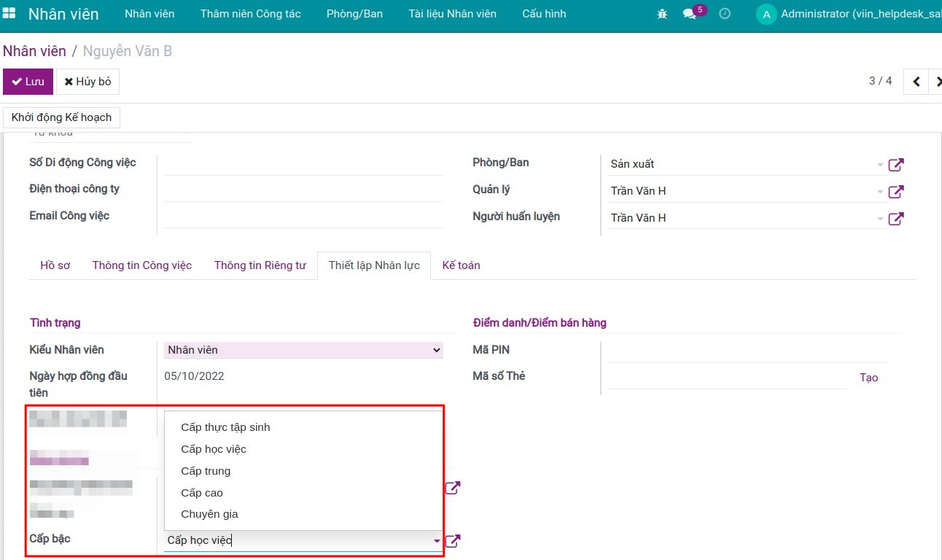The width and height of the screenshot is (942, 560).
Task: Open the conversations message icon
Action: [689, 14]
